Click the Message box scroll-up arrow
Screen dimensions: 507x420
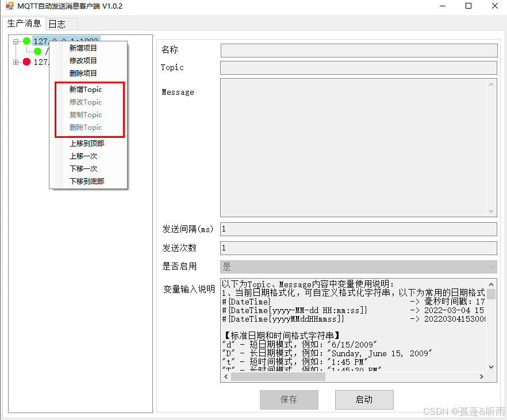[491, 84]
